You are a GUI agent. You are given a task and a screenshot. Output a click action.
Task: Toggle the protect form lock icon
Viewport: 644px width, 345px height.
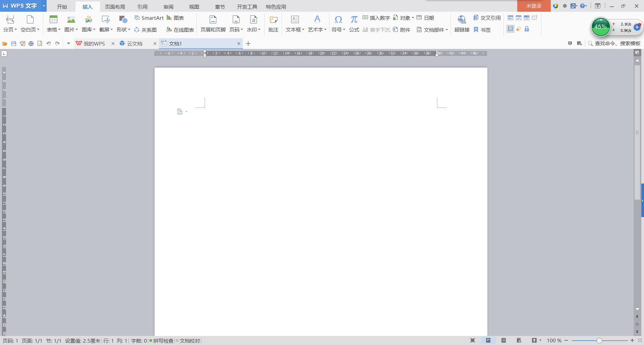coord(527,29)
